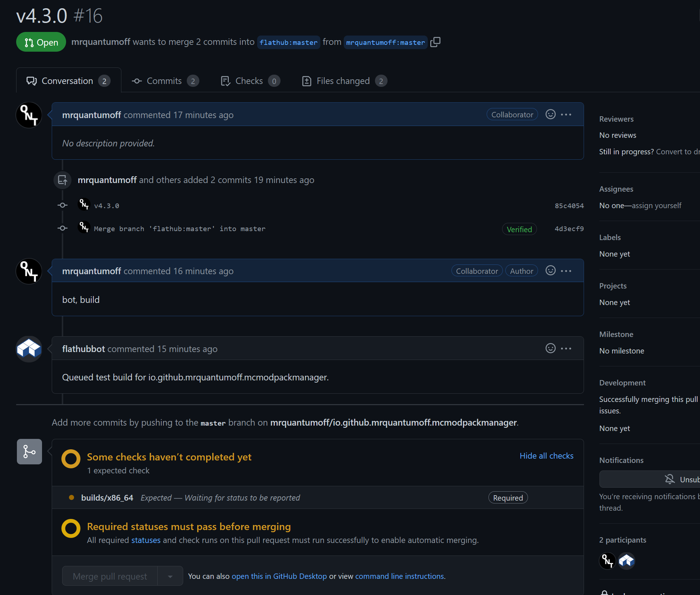The image size is (700, 595).
Task: Open kebab menu on top comment
Action: point(566,114)
